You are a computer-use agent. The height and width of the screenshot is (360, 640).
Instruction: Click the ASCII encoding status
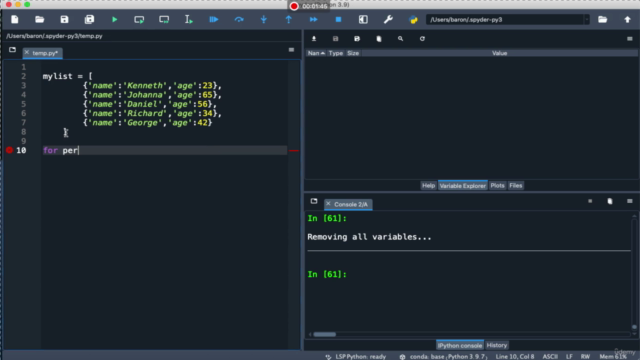tap(550, 357)
